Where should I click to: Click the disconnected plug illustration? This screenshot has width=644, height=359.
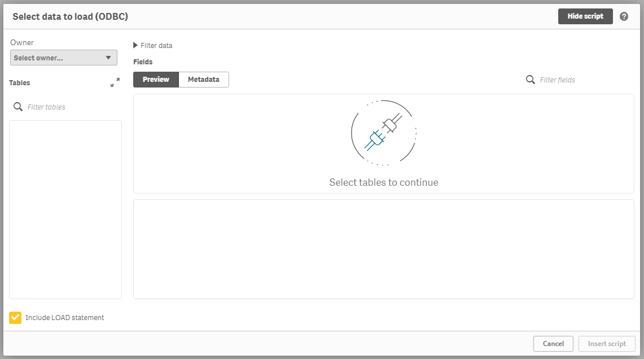click(384, 134)
